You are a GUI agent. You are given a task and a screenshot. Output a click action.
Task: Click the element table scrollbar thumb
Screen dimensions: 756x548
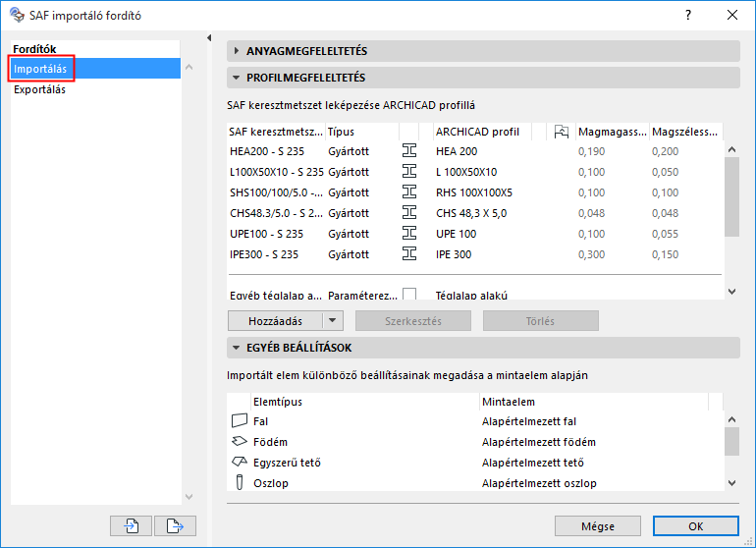coord(731,441)
